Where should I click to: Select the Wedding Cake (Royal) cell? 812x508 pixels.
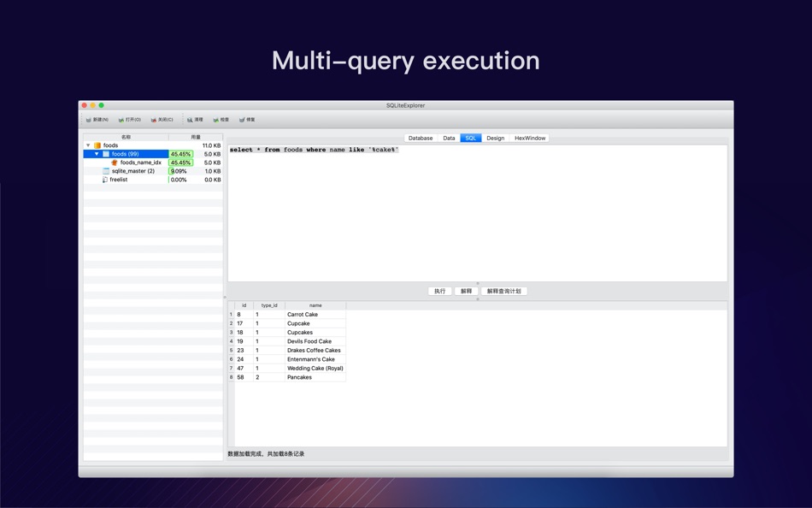pyautogui.click(x=315, y=369)
